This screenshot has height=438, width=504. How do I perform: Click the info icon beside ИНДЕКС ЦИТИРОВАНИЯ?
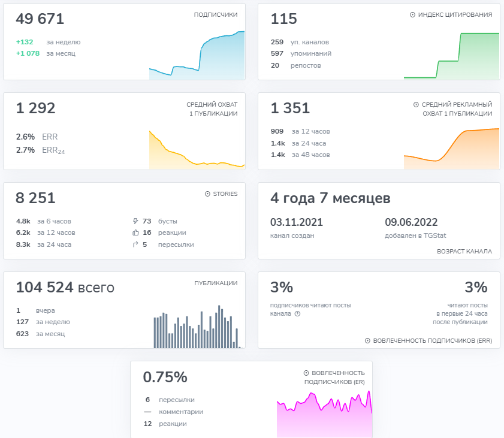click(x=412, y=15)
